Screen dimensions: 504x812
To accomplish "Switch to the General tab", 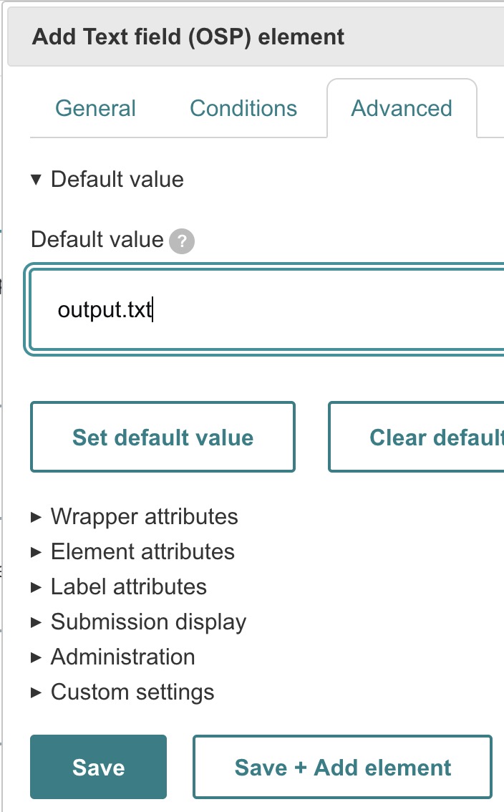I will click(95, 108).
